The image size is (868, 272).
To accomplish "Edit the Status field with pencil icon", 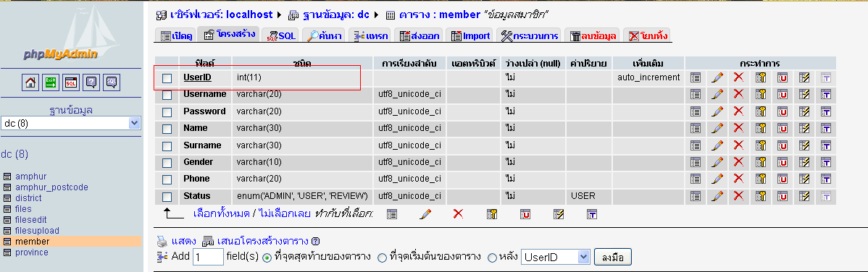I will tap(717, 196).
